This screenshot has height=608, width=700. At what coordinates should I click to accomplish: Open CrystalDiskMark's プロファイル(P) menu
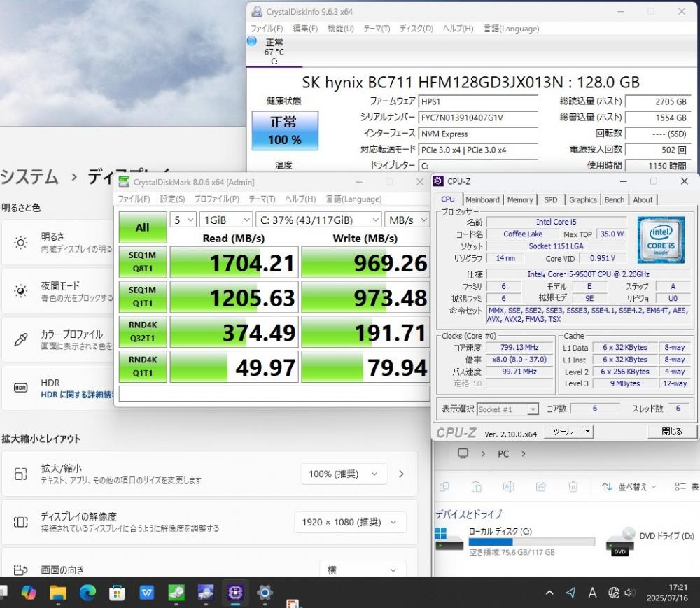point(216,199)
